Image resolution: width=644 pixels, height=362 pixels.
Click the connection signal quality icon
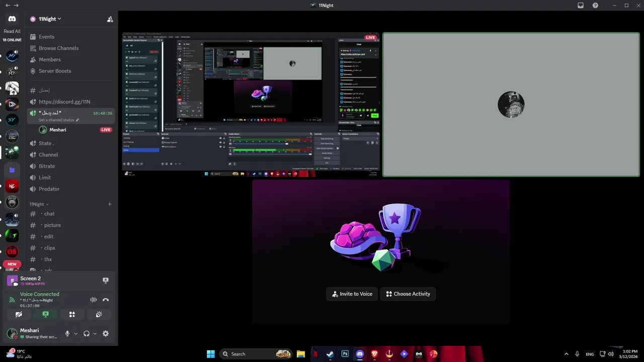[x=12, y=300]
